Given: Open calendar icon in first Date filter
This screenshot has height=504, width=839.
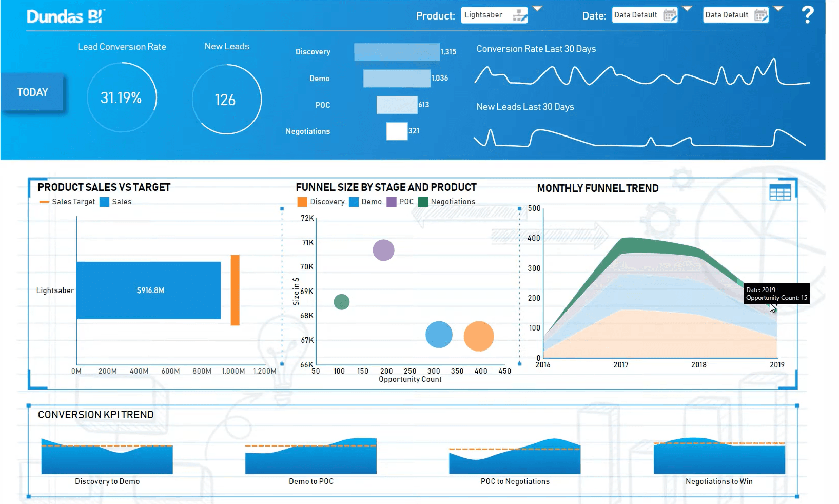Looking at the screenshot, I should [670, 15].
